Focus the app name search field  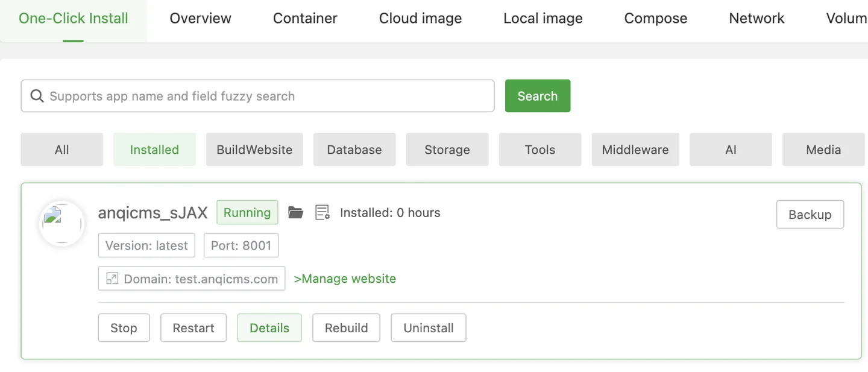257,96
